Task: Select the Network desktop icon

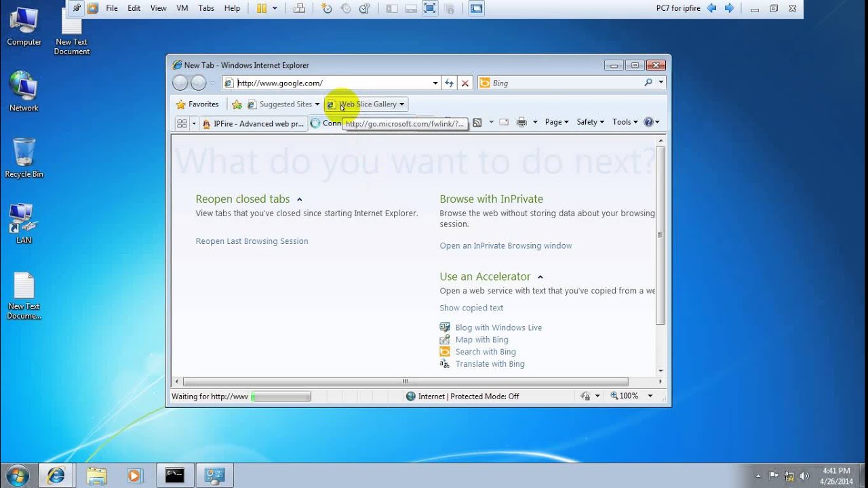Action: [24, 91]
